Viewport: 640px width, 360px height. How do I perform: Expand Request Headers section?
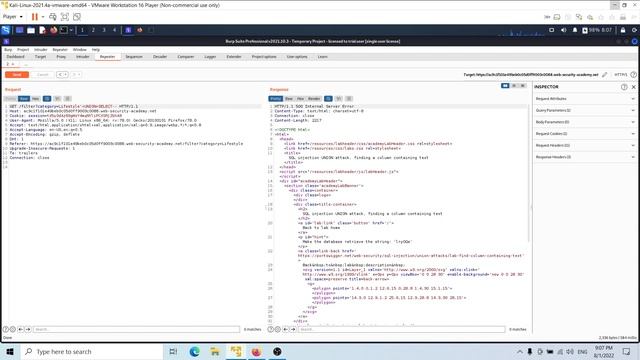(x=585, y=145)
